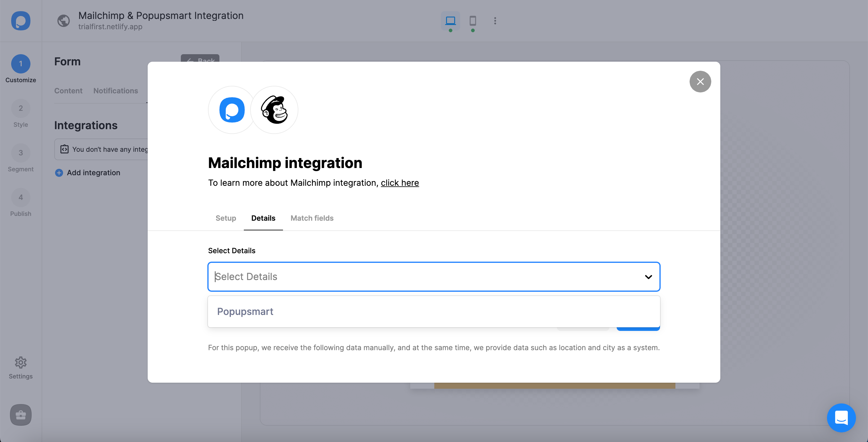The image size is (868, 442).
Task: Expand the Select Details dropdown chevron
Action: pyautogui.click(x=648, y=277)
